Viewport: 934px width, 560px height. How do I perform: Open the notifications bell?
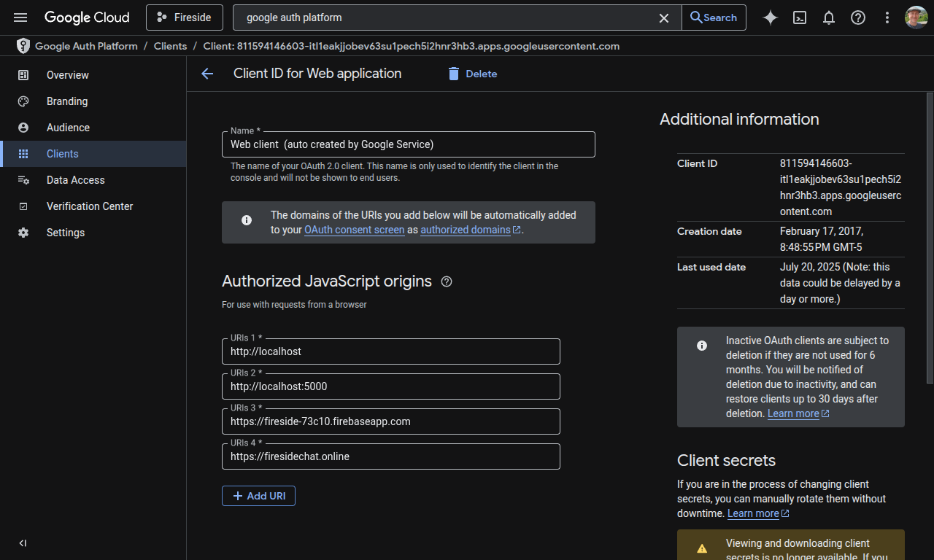[x=829, y=17]
